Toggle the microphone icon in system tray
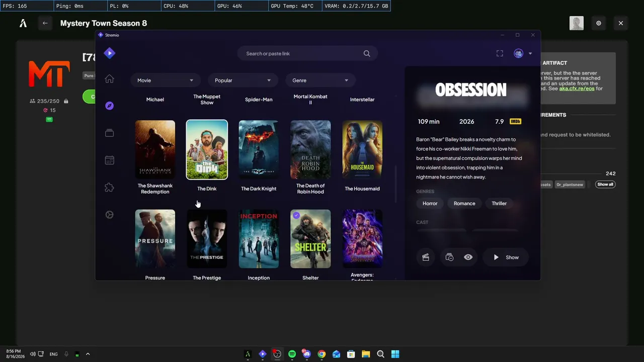Image resolution: width=644 pixels, height=362 pixels. tap(66, 354)
